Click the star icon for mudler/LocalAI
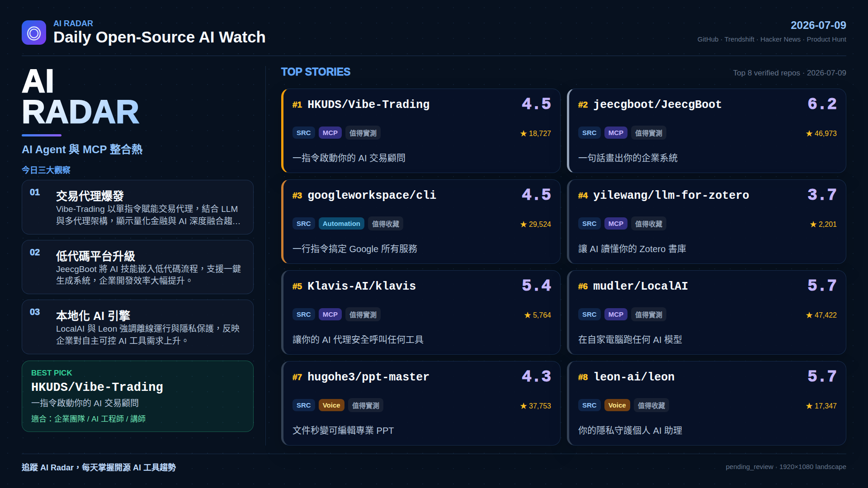Screen dimensions: 868x488 click(x=809, y=315)
